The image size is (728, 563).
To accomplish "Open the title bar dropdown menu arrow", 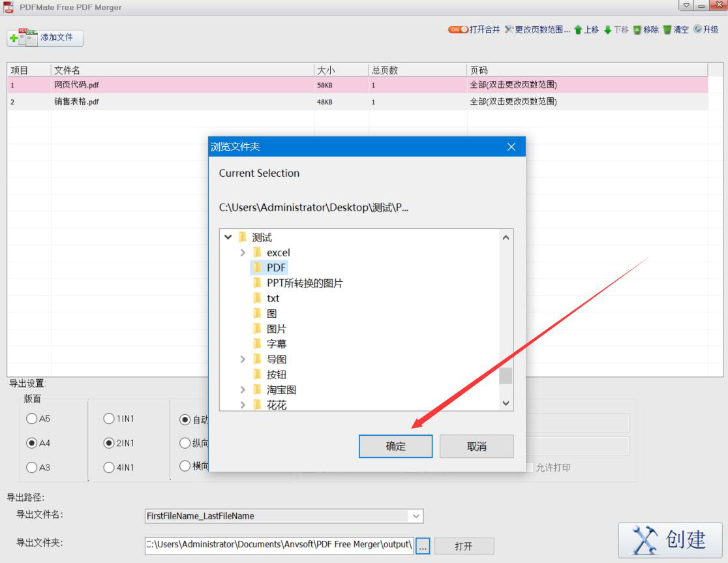I will click(x=686, y=6).
